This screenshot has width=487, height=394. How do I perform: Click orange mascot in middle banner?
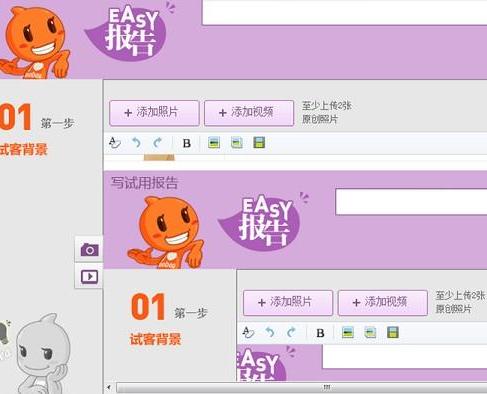point(166,232)
